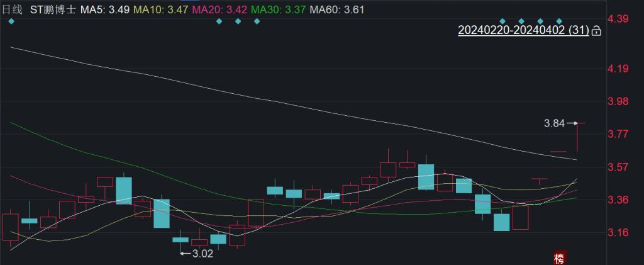Click the candlestick marked with the 3.02 low
Viewport: 644px width, 265px height.
pyautogui.click(x=180, y=240)
